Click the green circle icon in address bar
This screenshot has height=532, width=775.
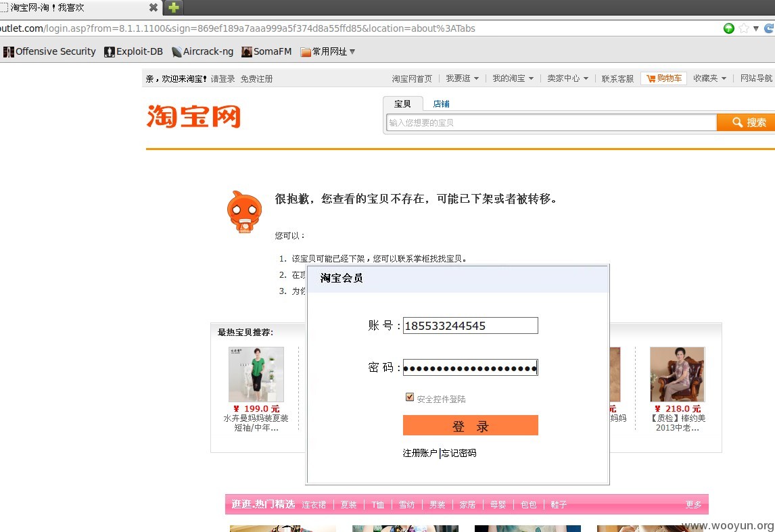728,28
